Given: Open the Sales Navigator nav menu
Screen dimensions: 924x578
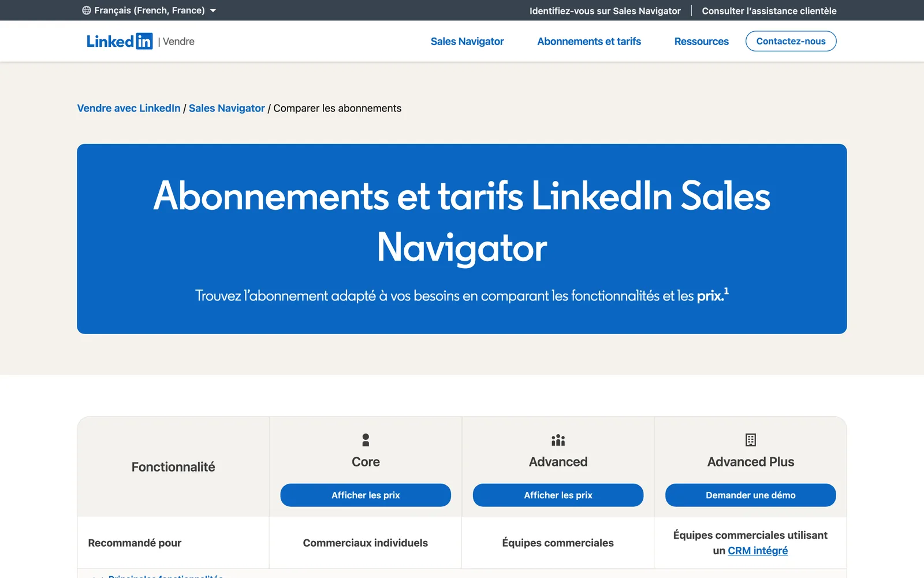Looking at the screenshot, I should [x=467, y=42].
